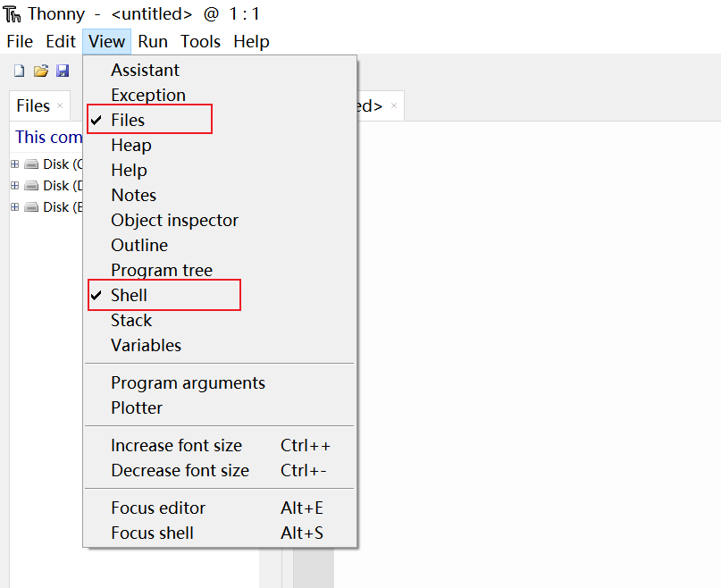The image size is (721, 588).
Task: Enable the Variables view
Action: tap(146, 345)
